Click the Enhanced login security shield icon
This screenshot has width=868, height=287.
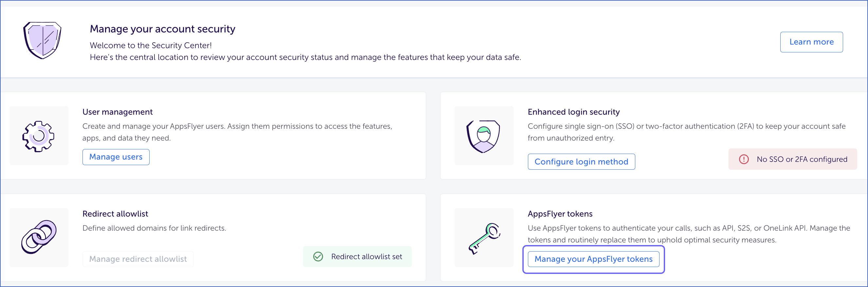pyautogui.click(x=483, y=136)
